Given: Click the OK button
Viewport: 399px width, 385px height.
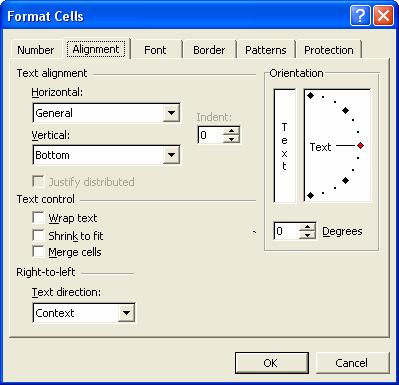Looking at the screenshot, I should [272, 363].
